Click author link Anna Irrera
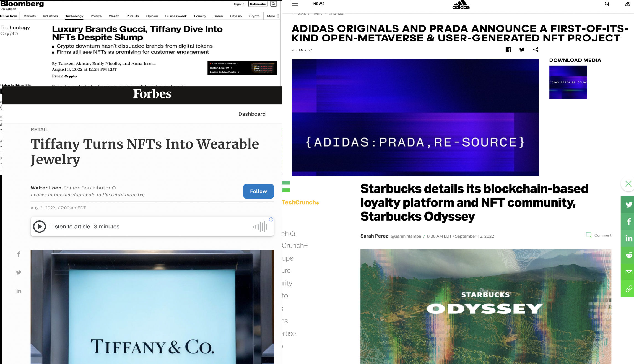The image size is (634, 364). [x=143, y=64]
